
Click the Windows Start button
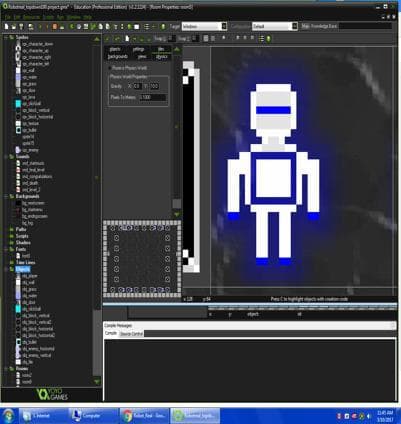pos(9,416)
